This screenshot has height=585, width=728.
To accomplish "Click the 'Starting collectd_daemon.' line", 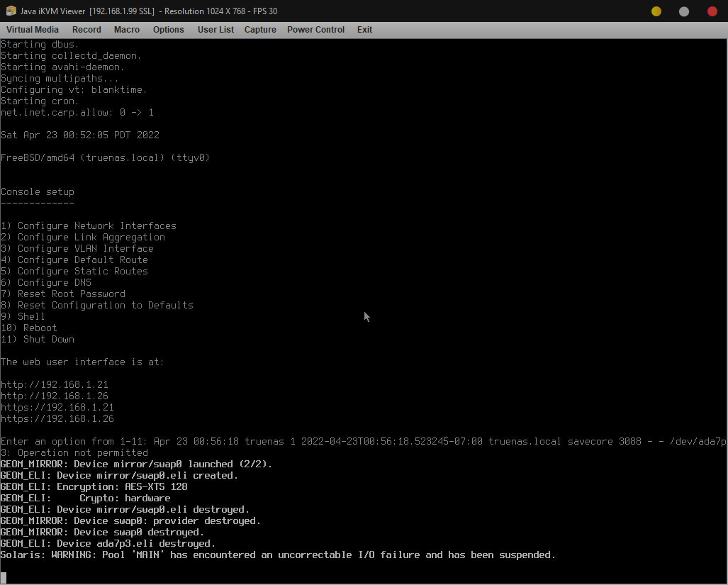I will (71, 56).
